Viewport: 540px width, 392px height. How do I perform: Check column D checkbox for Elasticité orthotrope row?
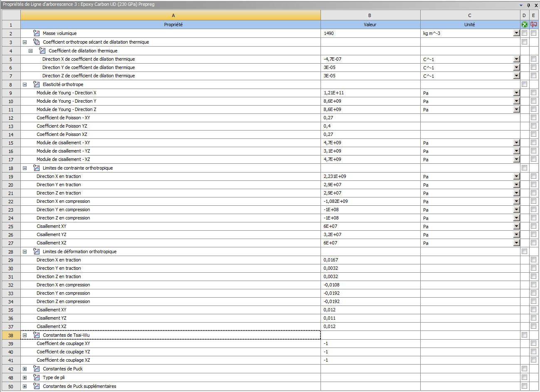click(524, 84)
